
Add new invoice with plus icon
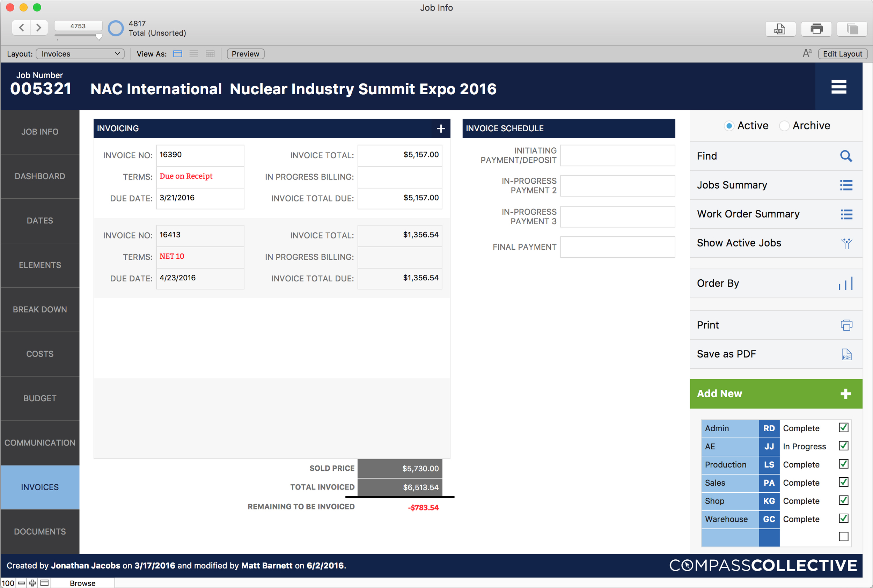tap(441, 128)
